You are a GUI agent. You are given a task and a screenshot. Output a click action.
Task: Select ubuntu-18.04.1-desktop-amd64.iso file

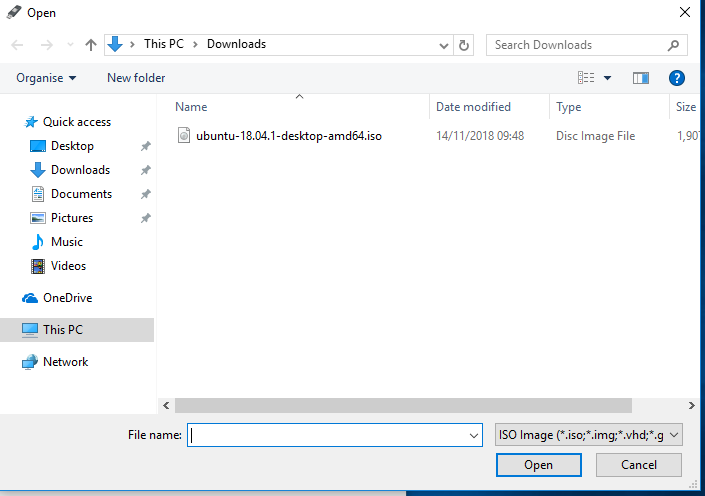(x=289, y=136)
